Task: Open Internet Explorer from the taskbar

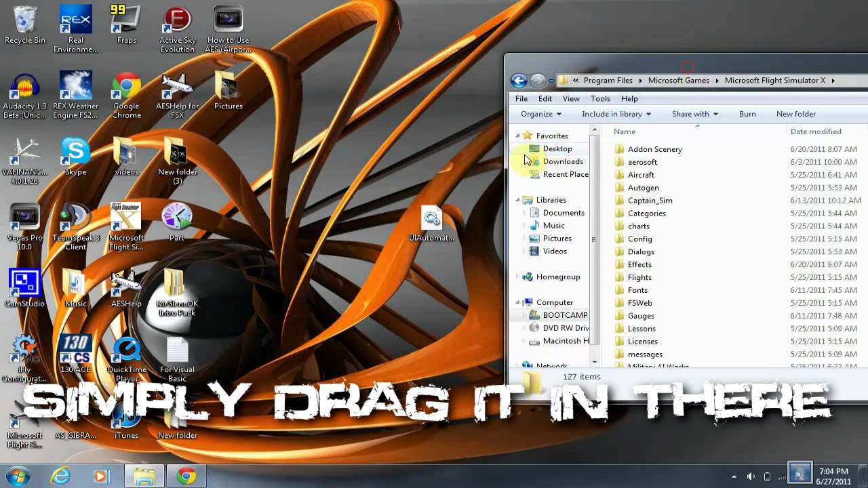Action: [61, 476]
